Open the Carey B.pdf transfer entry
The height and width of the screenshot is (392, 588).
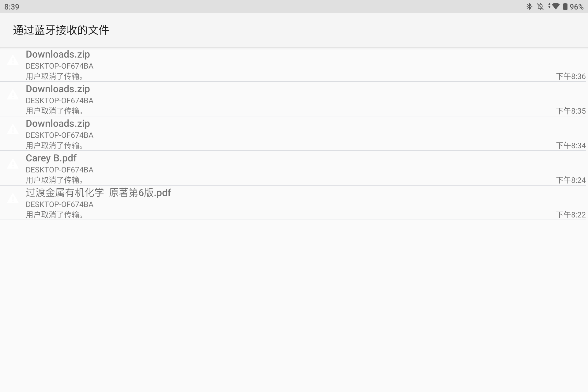coord(51,158)
